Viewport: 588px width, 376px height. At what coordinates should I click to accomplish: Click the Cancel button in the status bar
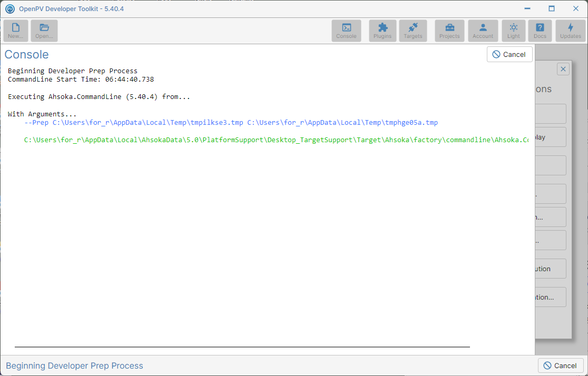pyautogui.click(x=561, y=365)
